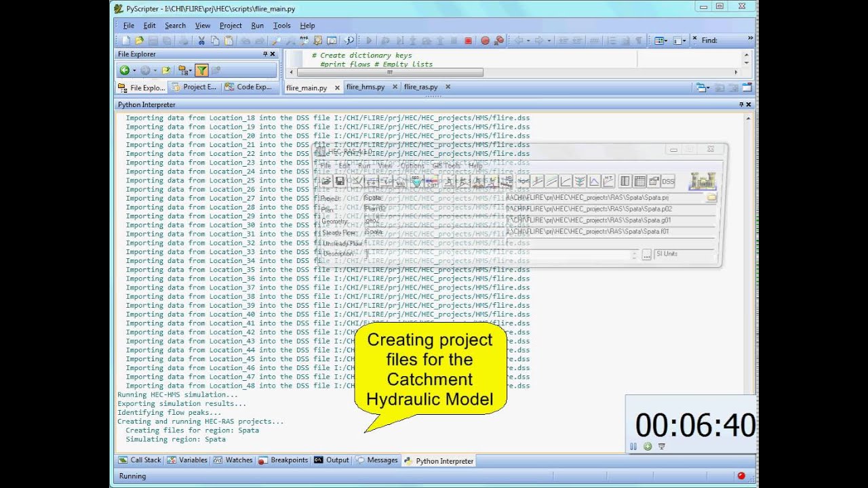868x488 pixels.
Task: Click the Copy toolbar icon
Action: tap(215, 41)
